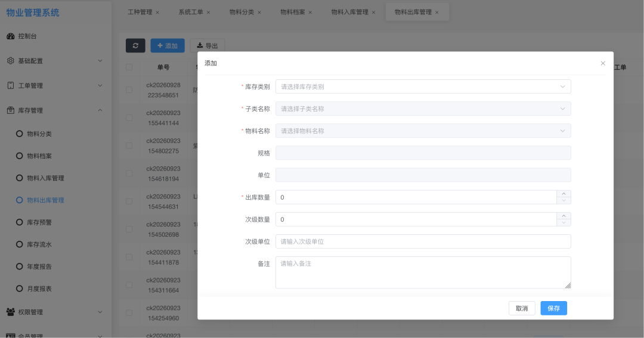Check the row ck20260923 154618194
644x338 pixels.
click(129, 173)
